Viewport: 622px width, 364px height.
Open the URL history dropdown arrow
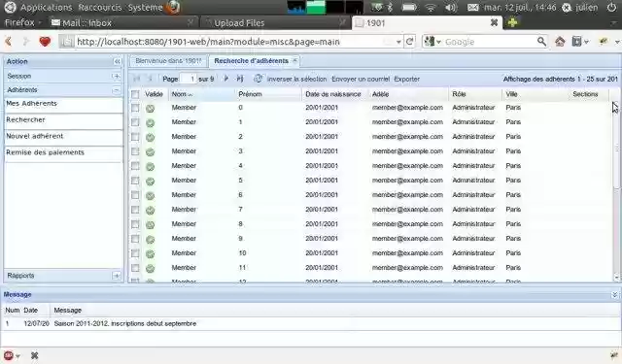[398, 42]
